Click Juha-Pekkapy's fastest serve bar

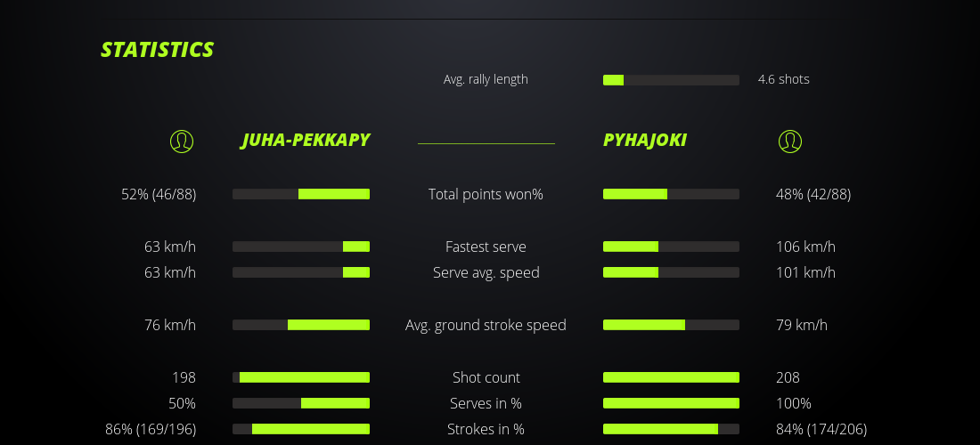[301, 247]
